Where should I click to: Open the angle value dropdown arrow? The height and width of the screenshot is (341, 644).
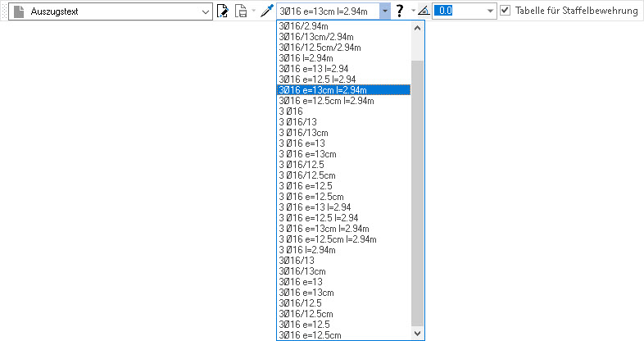tap(490, 11)
